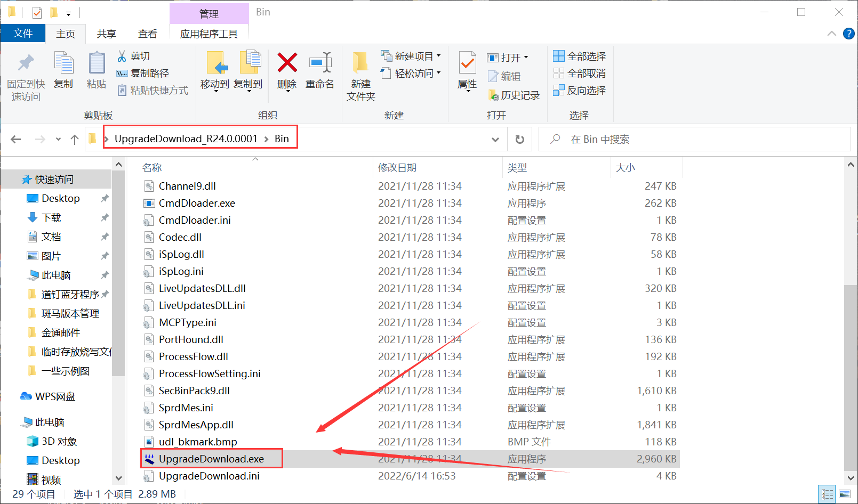This screenshot has height=504, width=858.
Task: Click the red Delete icon
Action: pyautogui.click(x=287, y=63)
